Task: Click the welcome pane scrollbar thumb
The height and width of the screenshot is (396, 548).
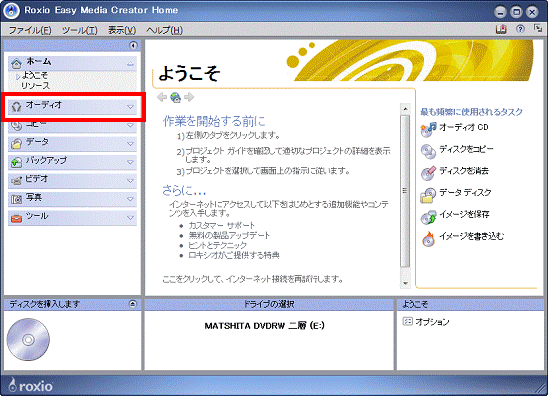Action: coord(405,191)
